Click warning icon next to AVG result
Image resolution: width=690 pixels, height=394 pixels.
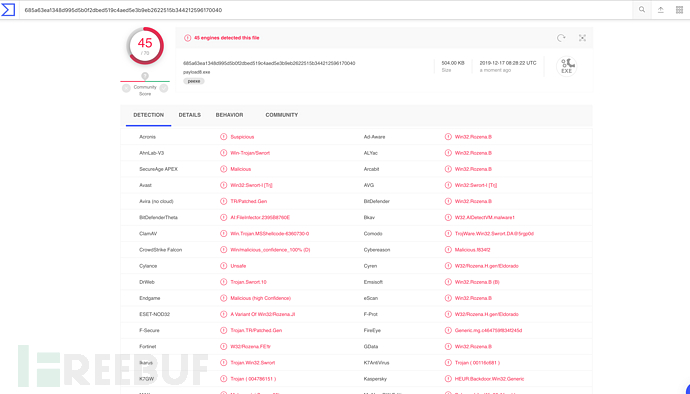tap(448, 185)
